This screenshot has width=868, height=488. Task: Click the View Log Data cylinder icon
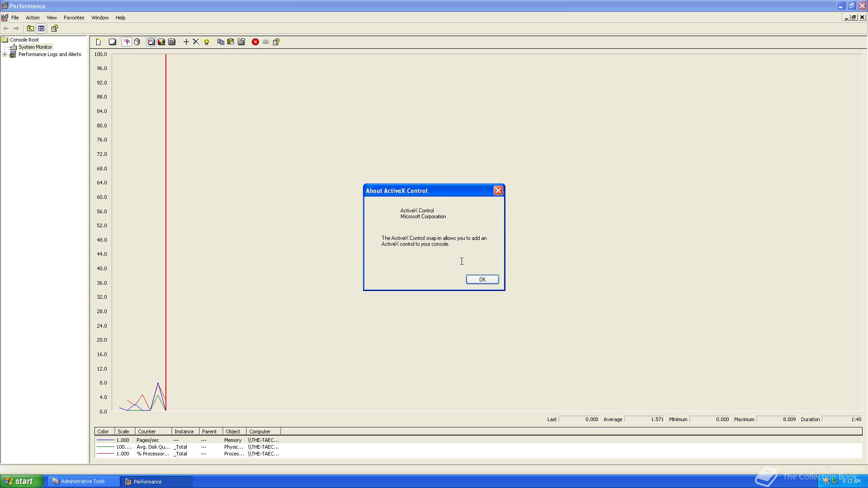click(137, 42)
